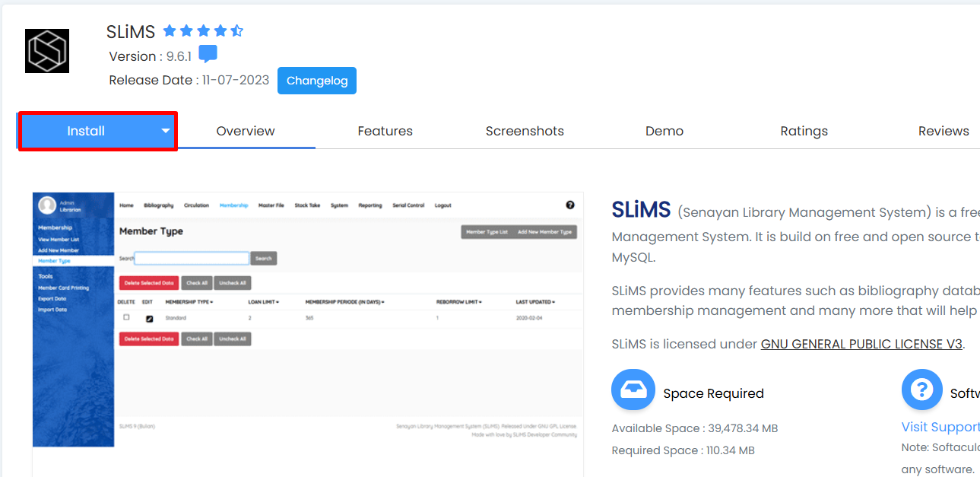Image resolution: width=980 pixels, height=477 pixels.
Task: Open the Visit Support link
Action: tap(940, 427)
